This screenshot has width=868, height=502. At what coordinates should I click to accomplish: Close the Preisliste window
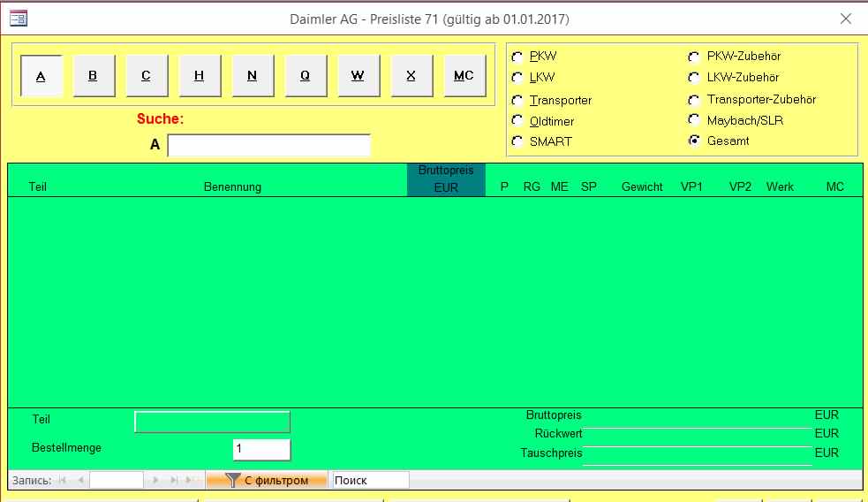pos(845,19)
